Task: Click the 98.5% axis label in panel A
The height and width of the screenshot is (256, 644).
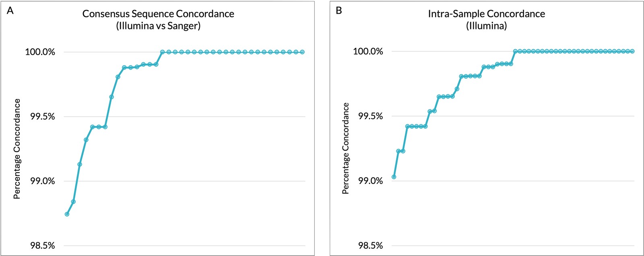Action: pos(42,246)
